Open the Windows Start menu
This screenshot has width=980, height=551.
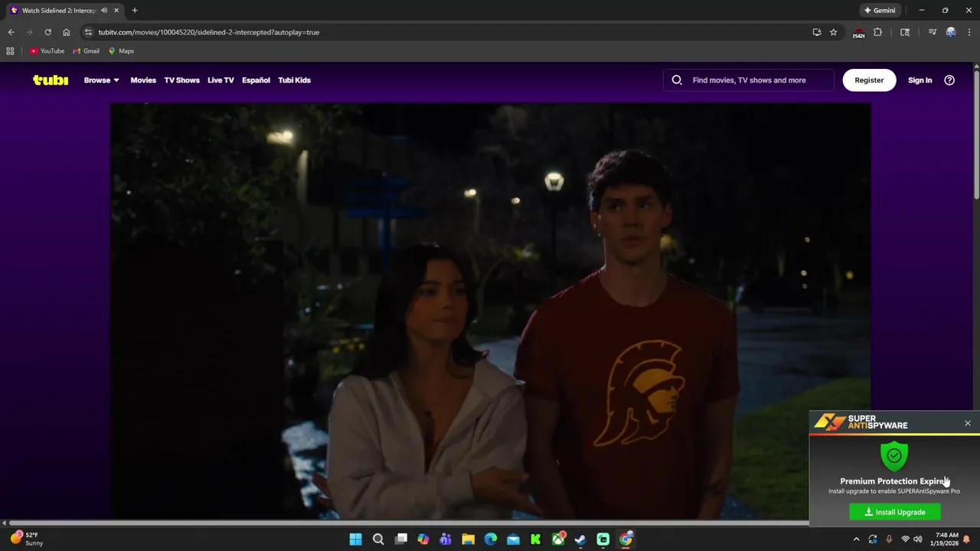click(355, 540)
